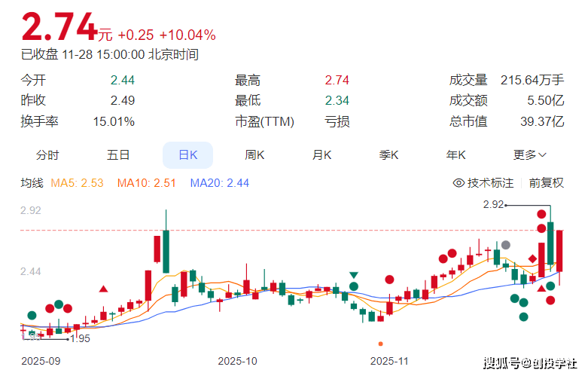This screenshot has height=376, width=588.
Task: Click the gray circle marker on the chart
Action: pyautogui.click(x=506, y=245)
